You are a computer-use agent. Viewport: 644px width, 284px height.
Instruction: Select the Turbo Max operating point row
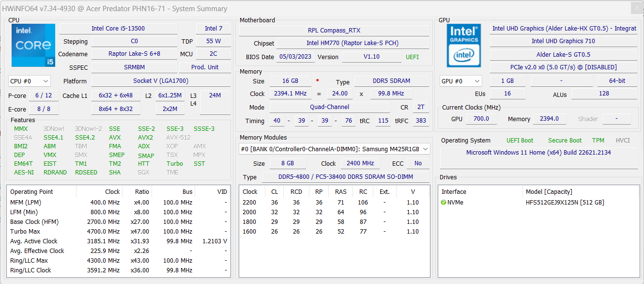point(119,232)
